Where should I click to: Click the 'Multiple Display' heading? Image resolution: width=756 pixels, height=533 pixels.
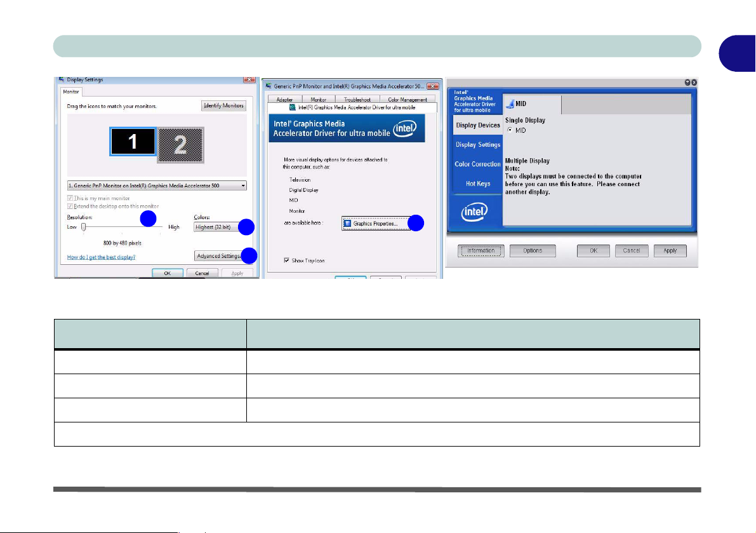coord(527,161)
